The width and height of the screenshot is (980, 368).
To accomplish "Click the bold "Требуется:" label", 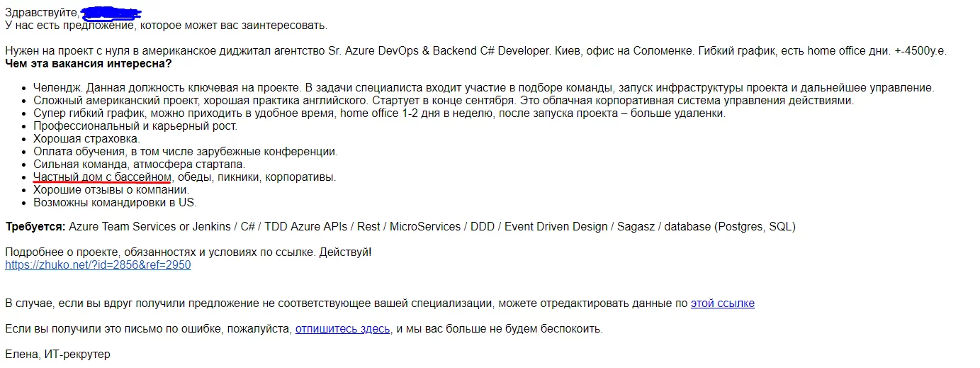I will [x=35, y=227].
